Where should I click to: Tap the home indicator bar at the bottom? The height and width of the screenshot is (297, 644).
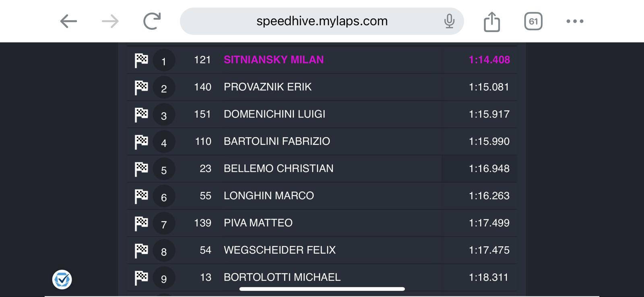coord(322,289)
